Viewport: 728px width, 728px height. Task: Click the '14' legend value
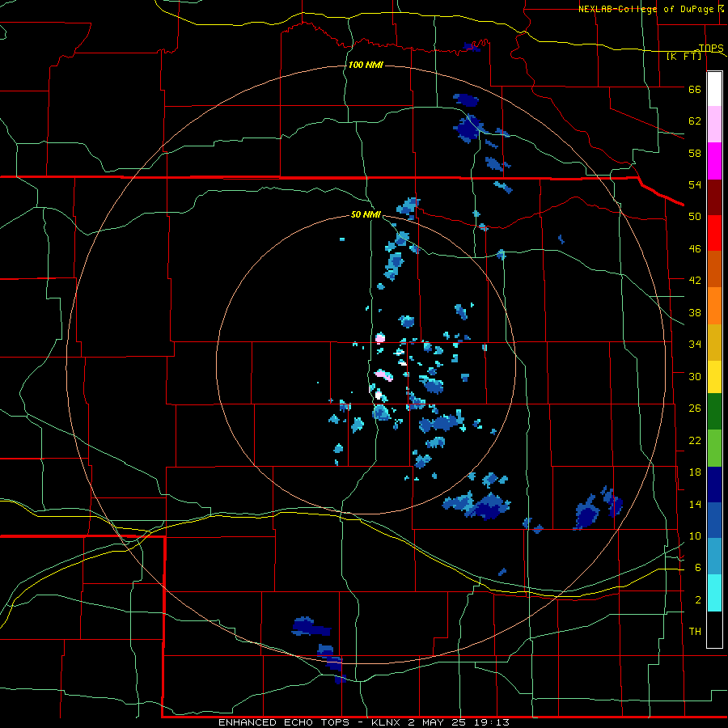click(x=695, y=505)
